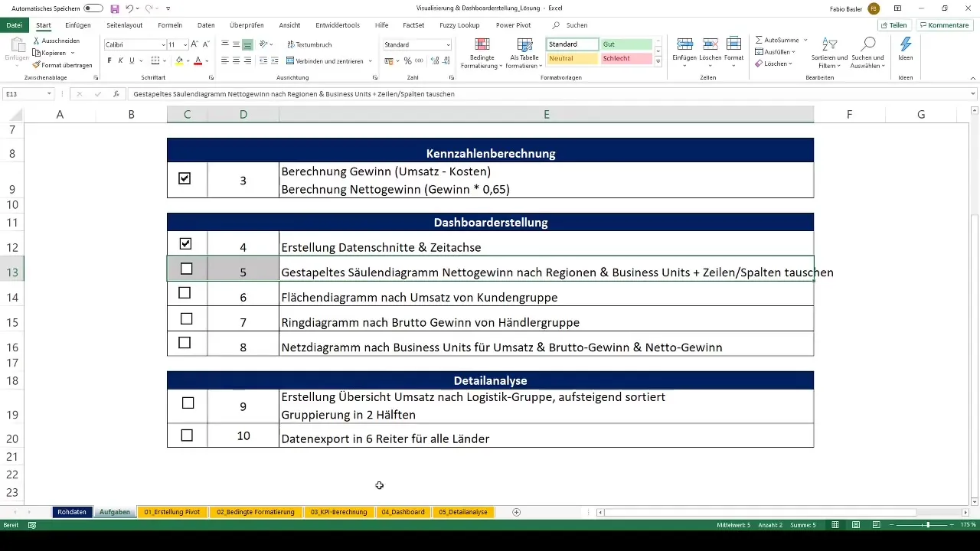Viewport: 980px width, 551px height.
Task: Apply the Neutral cell style
Action: click(573, 59)
